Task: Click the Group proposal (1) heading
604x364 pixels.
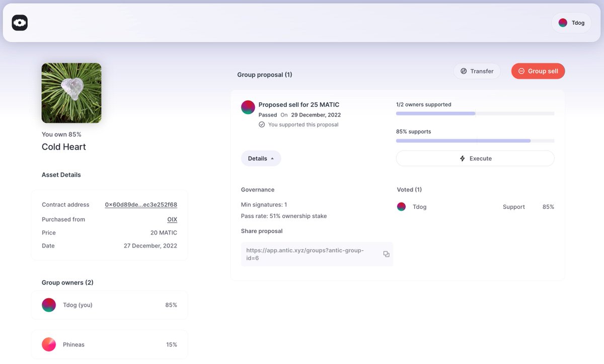Action: pos(265,75)
